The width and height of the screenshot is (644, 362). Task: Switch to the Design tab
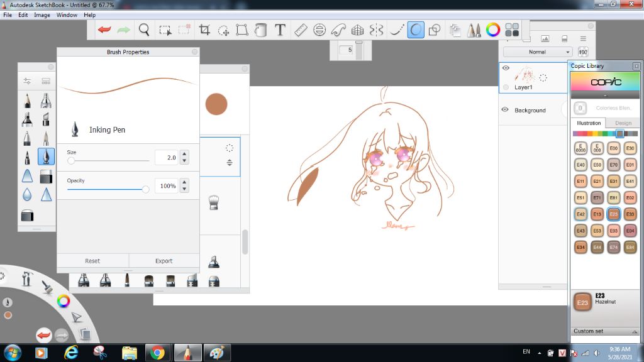[623, 123]
